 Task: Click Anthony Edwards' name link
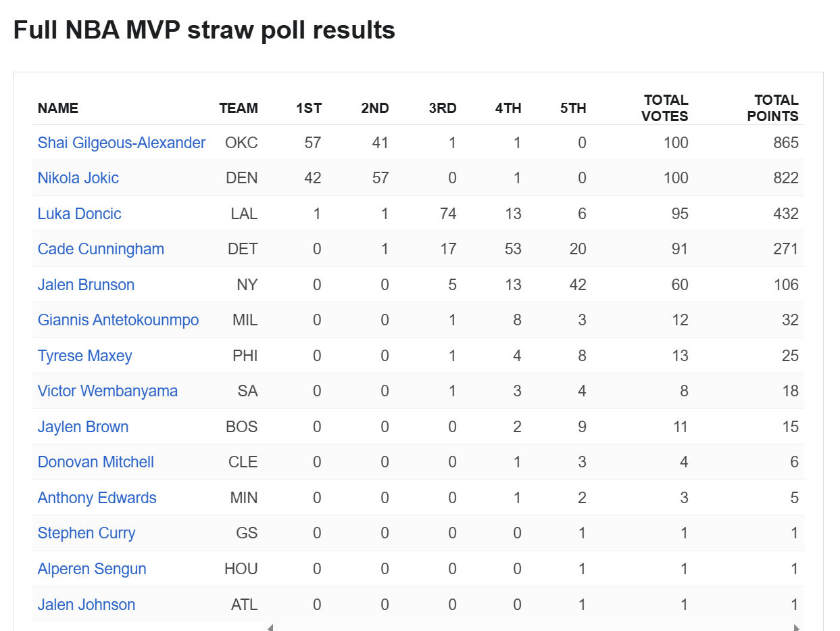click(97, 498)
